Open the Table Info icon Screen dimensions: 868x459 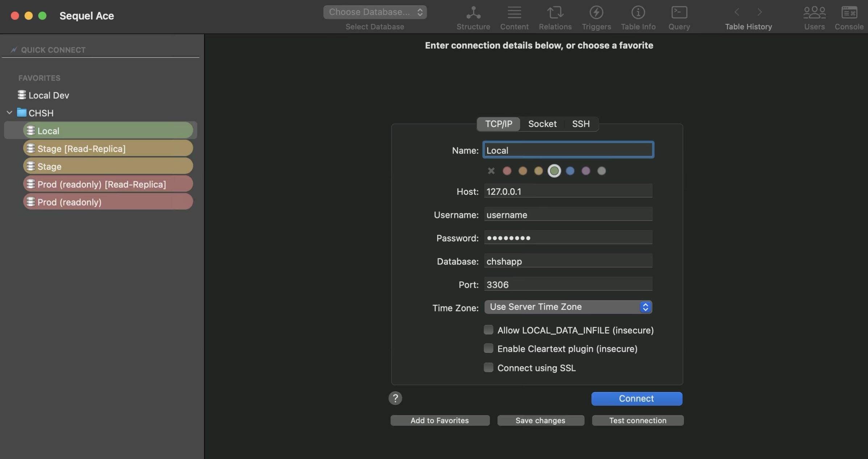pyautogui.click(x=638, y=13)
